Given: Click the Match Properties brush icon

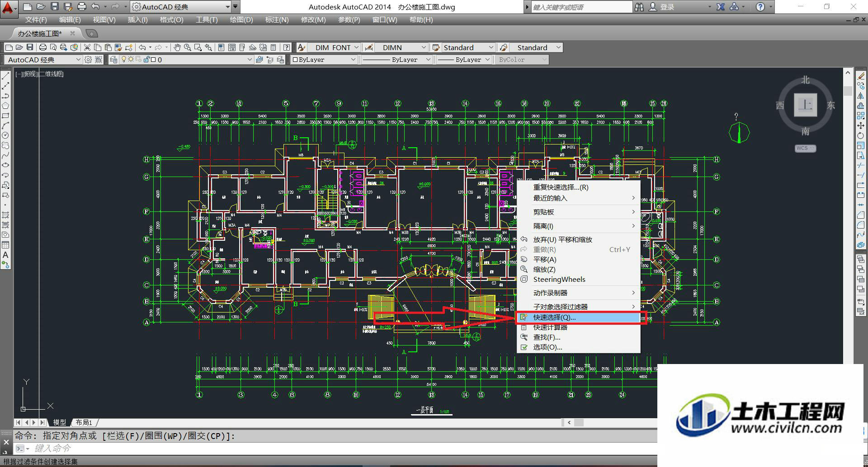Looking at the screenshot, I should 118,47.
